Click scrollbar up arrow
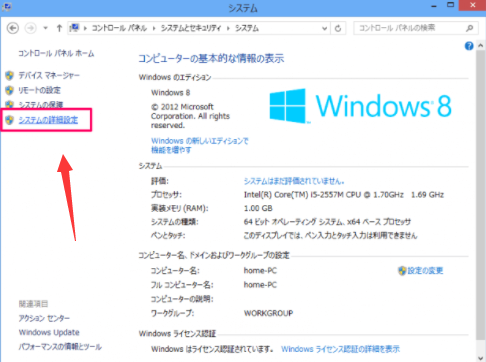This screenshot has height=362, width=486. 481,46
